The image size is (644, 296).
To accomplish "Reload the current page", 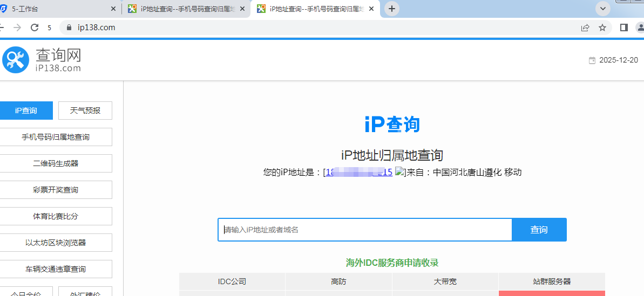I will tap(35, 27).
